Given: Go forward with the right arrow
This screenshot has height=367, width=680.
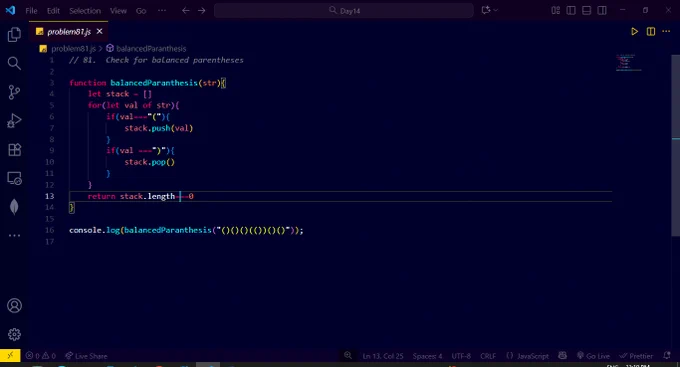Looking at the screenshot, I should click(202, 10).
